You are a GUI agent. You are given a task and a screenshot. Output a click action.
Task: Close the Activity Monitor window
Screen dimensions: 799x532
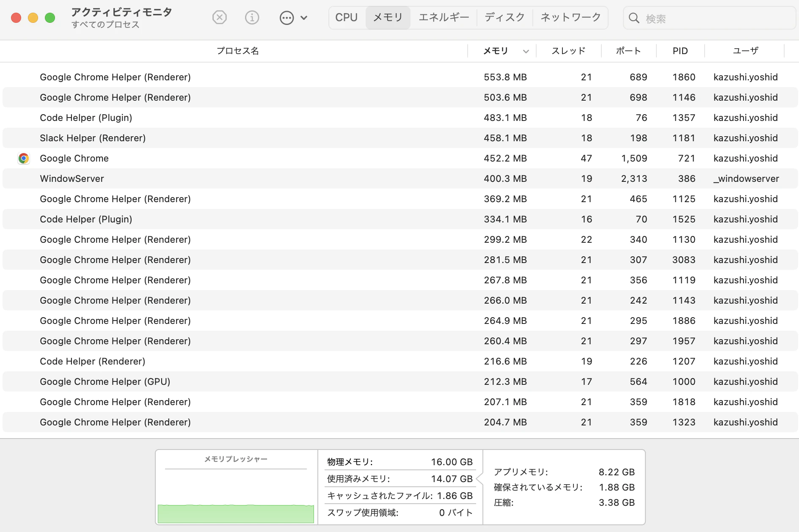(16, 18)
